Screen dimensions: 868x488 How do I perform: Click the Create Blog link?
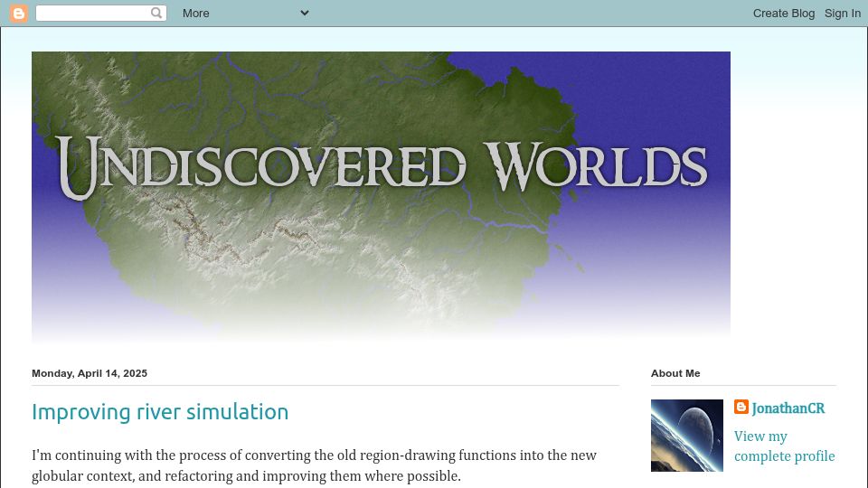[783, 14]
